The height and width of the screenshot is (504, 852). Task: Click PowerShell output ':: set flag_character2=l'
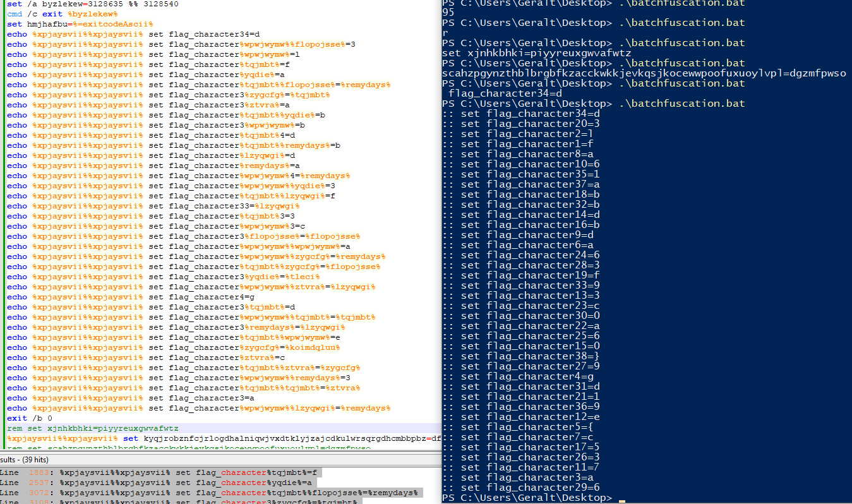[519, 134]
